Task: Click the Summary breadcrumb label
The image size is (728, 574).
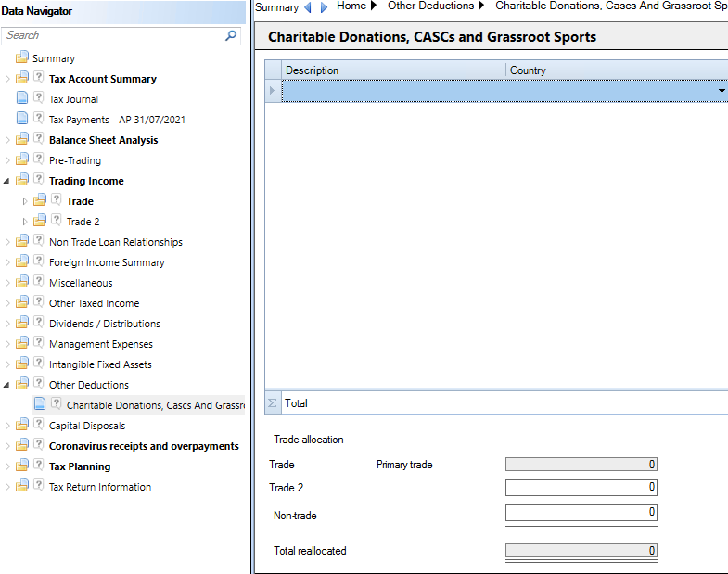Action: (276, 7)
